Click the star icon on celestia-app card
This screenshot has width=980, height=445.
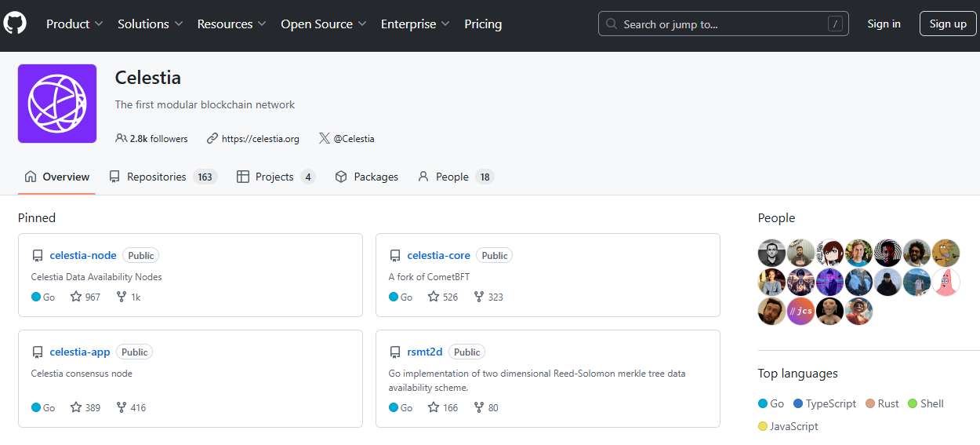coord(76,407)
